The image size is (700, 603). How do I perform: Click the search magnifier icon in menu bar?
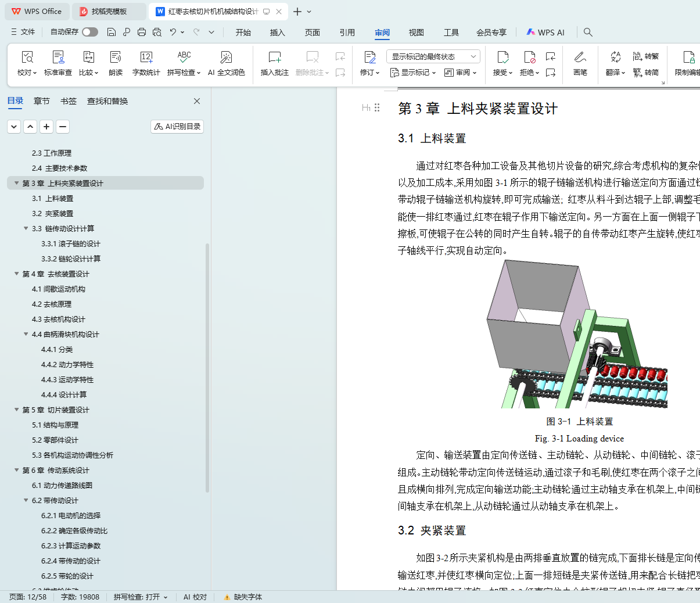pos(588,33)
